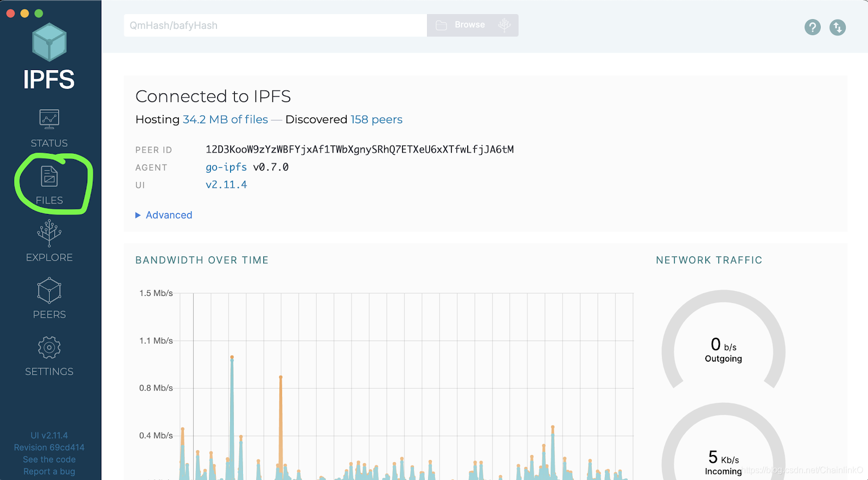Open the v2.11.4 UI version link

click(x=226, y=185)
